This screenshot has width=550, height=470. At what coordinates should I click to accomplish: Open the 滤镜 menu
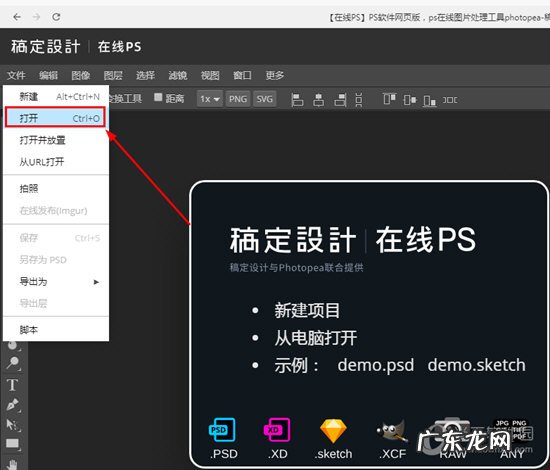pos(177,75)
